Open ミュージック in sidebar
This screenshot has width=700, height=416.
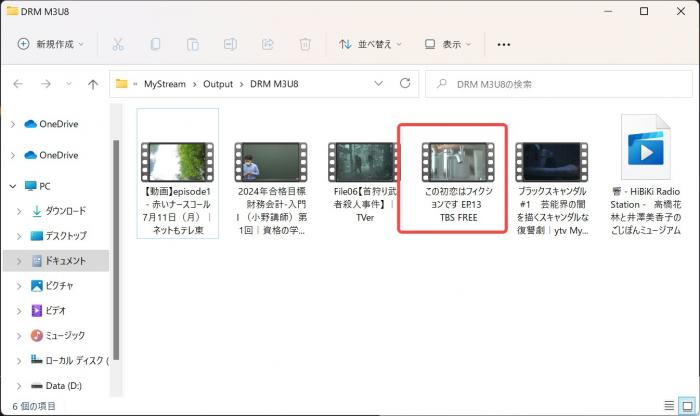[x=58, y=335]
